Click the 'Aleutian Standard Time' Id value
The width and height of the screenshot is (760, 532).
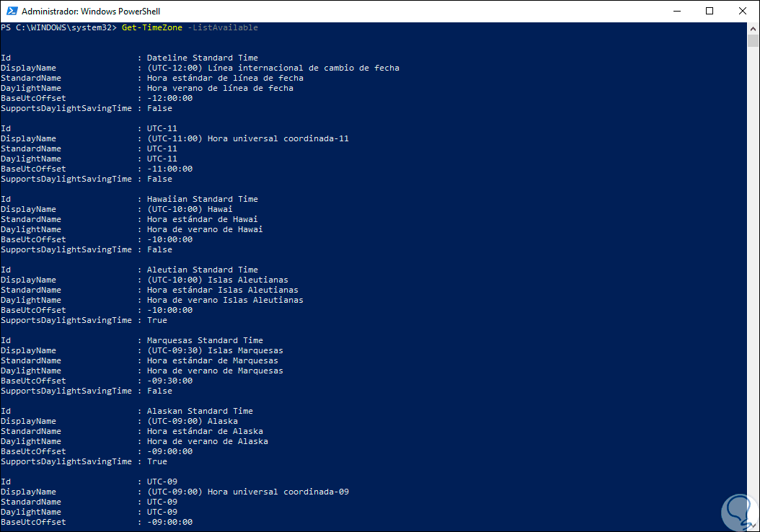(202, 270)
